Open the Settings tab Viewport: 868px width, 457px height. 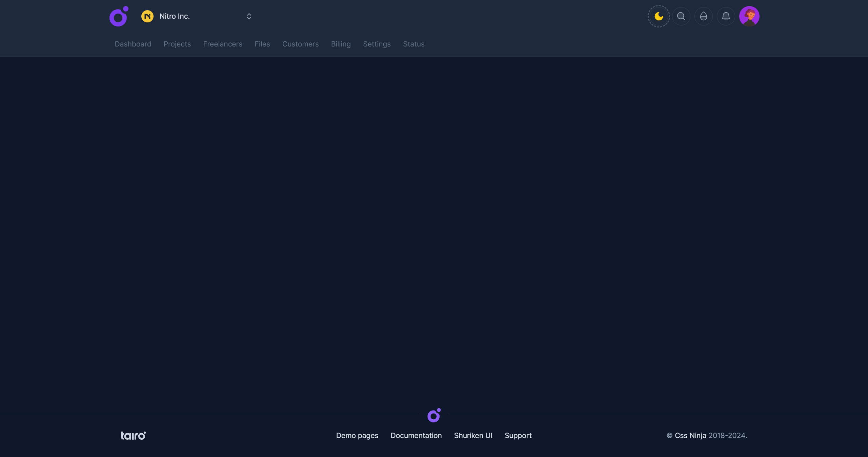pos(377,44)
